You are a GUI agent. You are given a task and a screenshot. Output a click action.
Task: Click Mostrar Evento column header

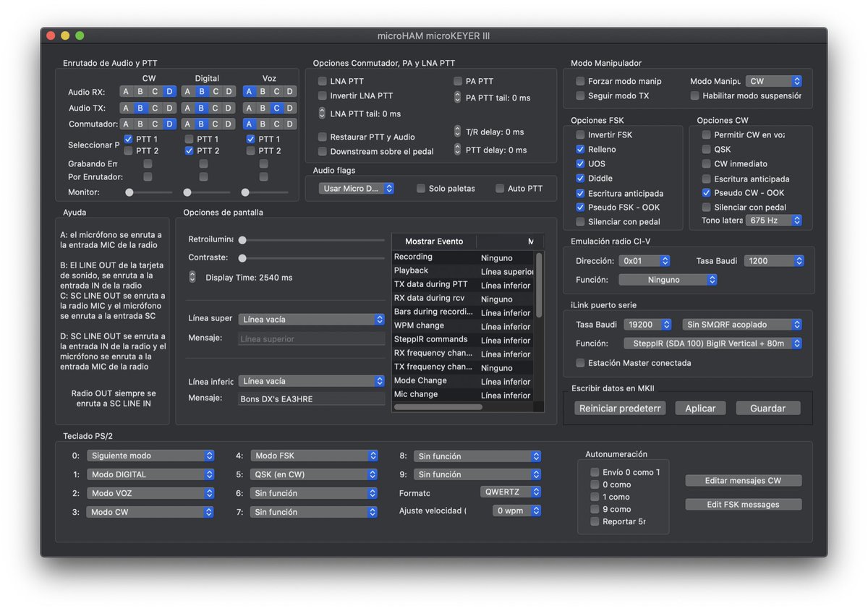coord(434,242)
